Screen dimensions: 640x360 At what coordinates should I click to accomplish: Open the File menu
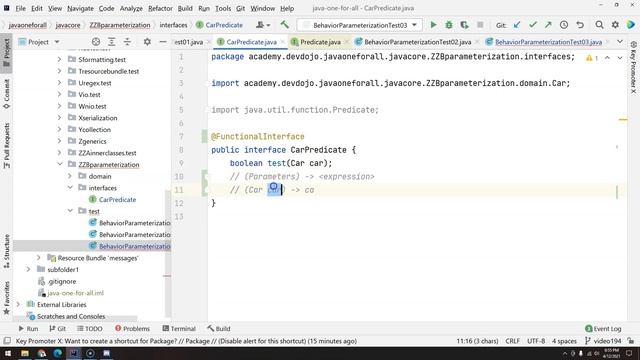(20, 8)
